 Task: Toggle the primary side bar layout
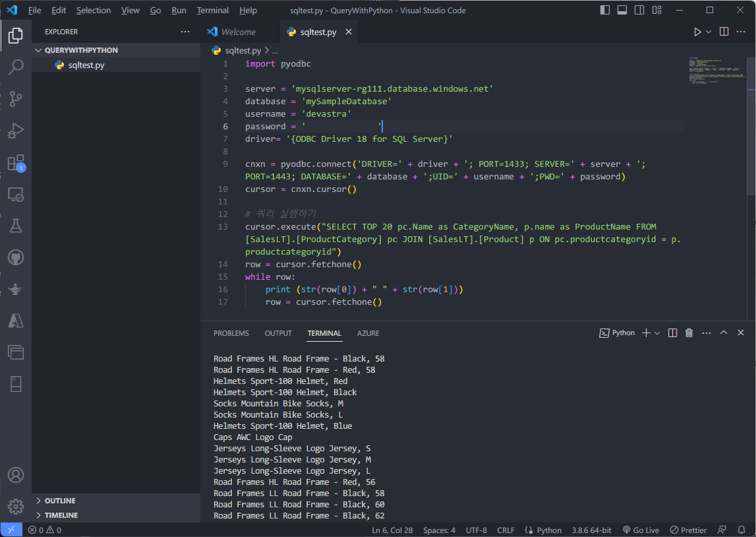604,10
